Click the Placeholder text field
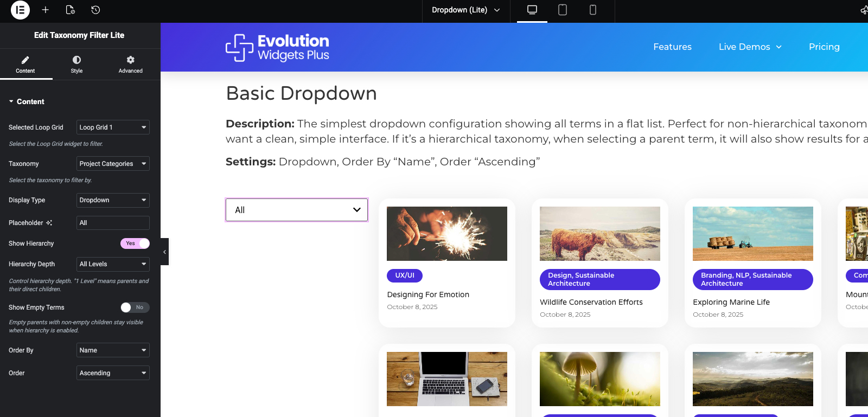The width and height of the screenshot is (868, 417). 113,223
